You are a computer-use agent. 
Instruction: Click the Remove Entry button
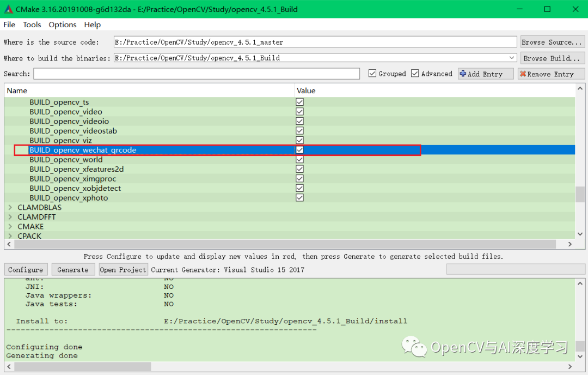coord(551,74)
